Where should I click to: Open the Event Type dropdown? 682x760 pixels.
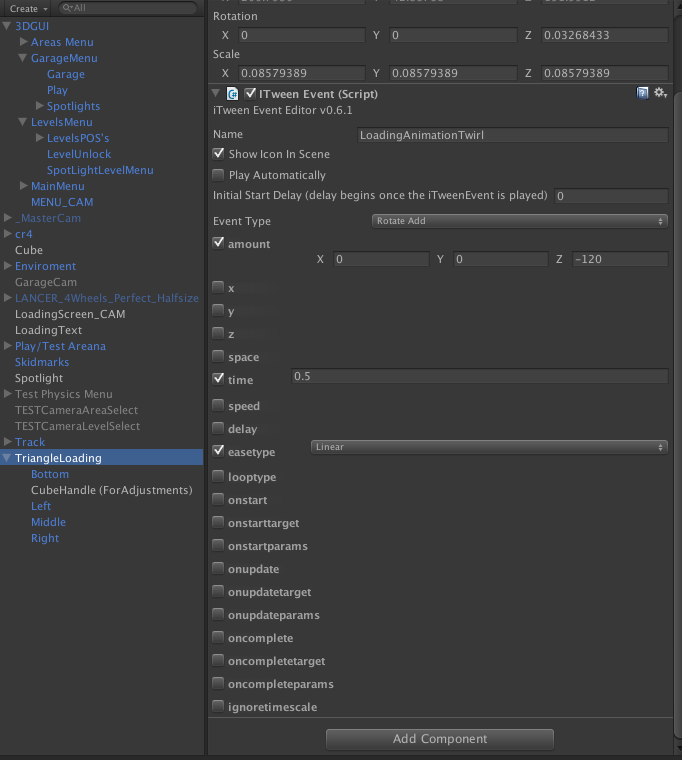tap(519, 221)
